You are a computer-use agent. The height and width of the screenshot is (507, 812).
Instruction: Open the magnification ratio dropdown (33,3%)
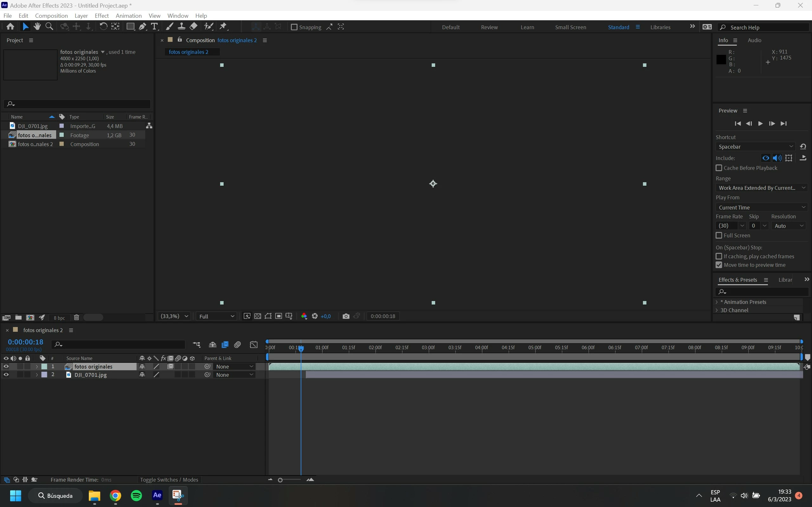174,316
